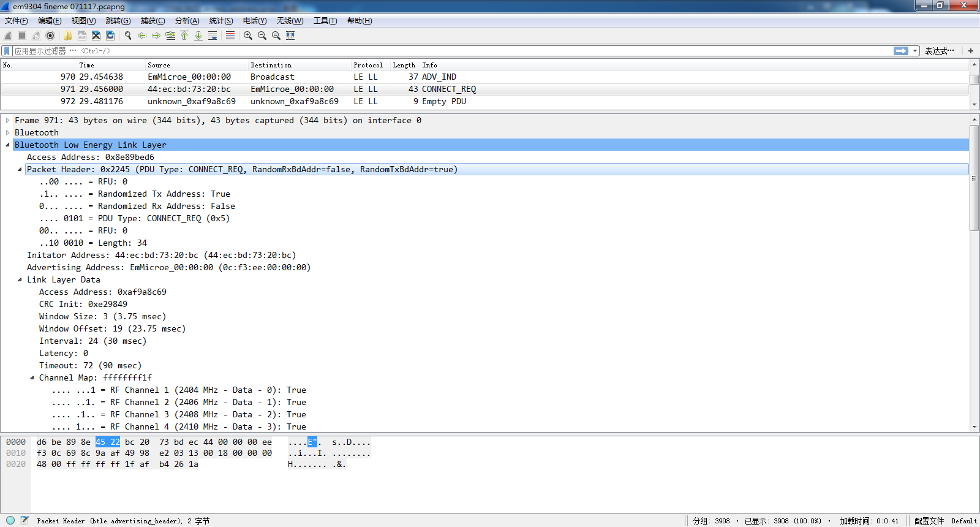The height and width of the screenshot is (527, 980).
Task: Open capture options dialog
Action: pos(50,36)
